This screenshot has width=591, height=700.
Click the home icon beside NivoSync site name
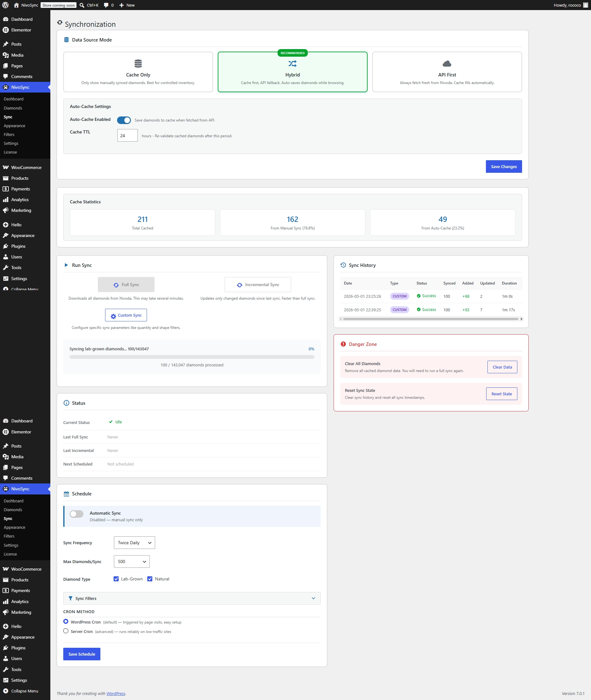pyautogui.click(x=16, y=5)
